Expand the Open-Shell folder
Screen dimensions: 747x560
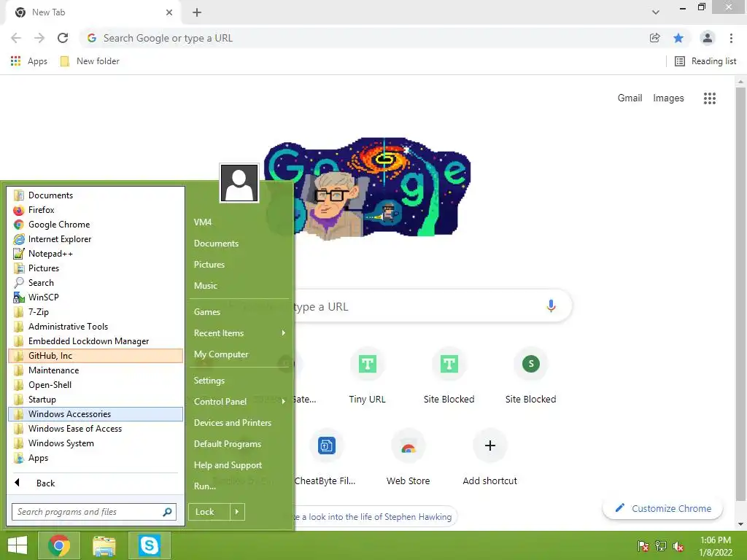[96, 385]
